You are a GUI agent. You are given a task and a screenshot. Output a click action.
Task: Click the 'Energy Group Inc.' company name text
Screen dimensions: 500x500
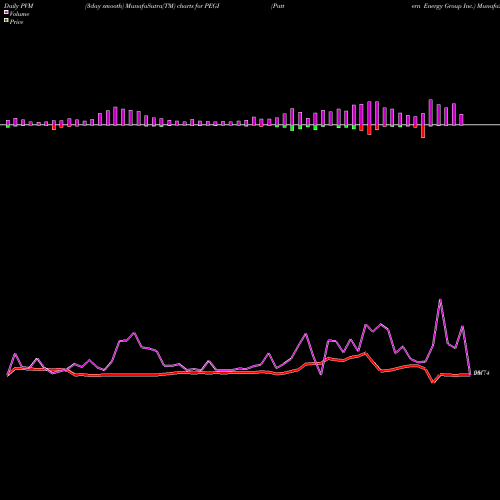point(449,6)
